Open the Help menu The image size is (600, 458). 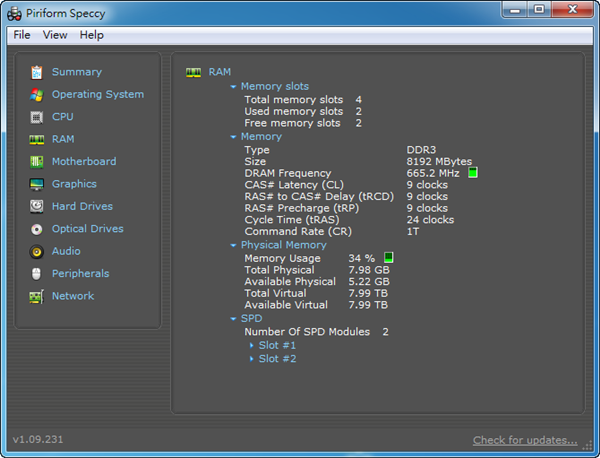(92, 35)
